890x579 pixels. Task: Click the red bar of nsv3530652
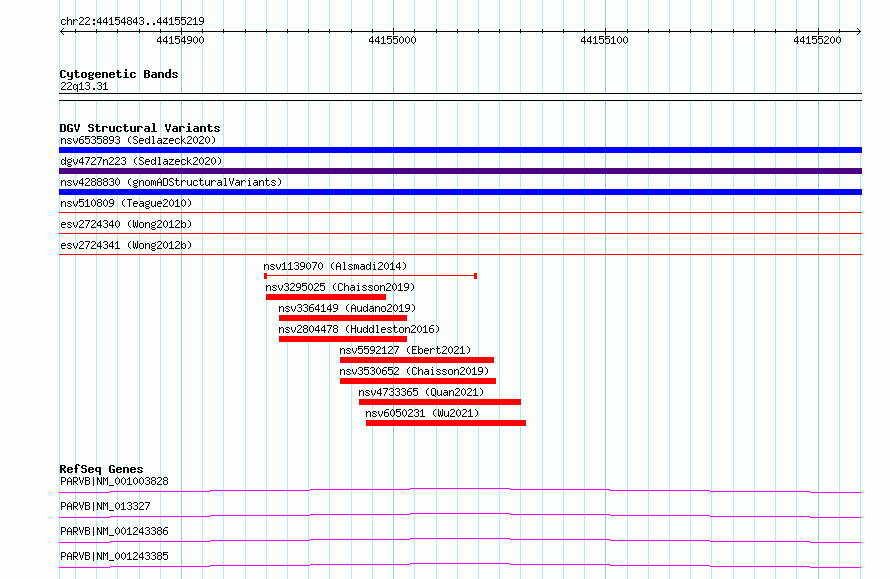418,381
